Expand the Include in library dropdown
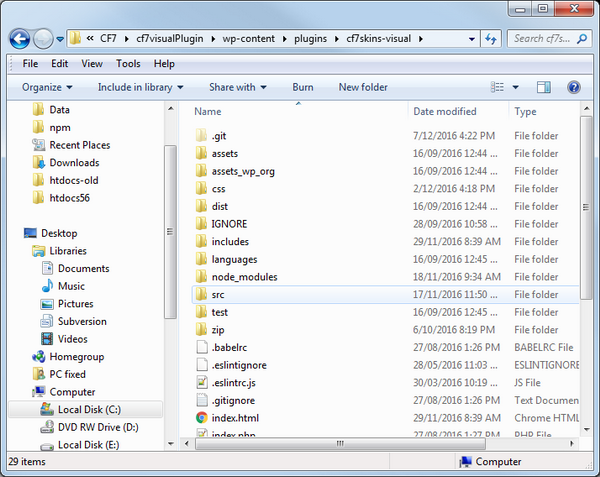 [139, 87]
